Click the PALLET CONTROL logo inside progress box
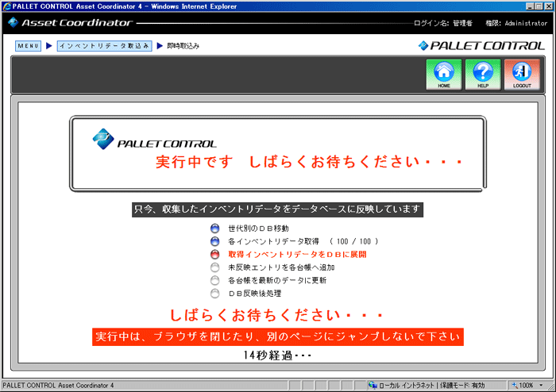This screenshot has width=556, height=392. (x=154, y=140)
